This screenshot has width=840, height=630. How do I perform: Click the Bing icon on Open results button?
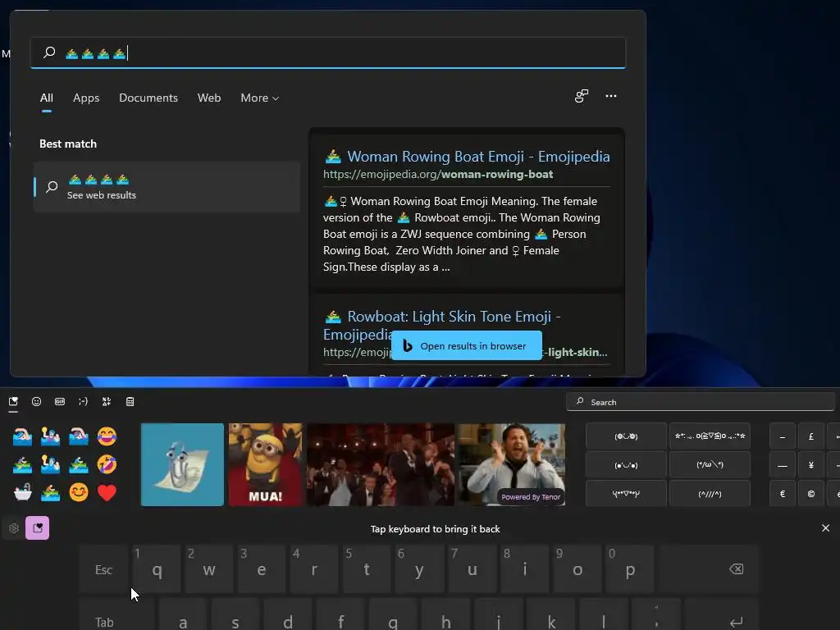click(x=408, y=346)
